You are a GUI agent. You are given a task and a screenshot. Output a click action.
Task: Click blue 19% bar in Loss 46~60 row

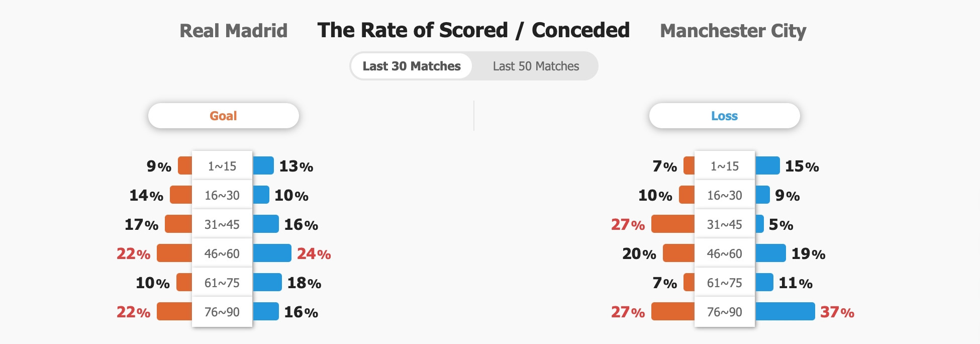(x=770, y=253)
